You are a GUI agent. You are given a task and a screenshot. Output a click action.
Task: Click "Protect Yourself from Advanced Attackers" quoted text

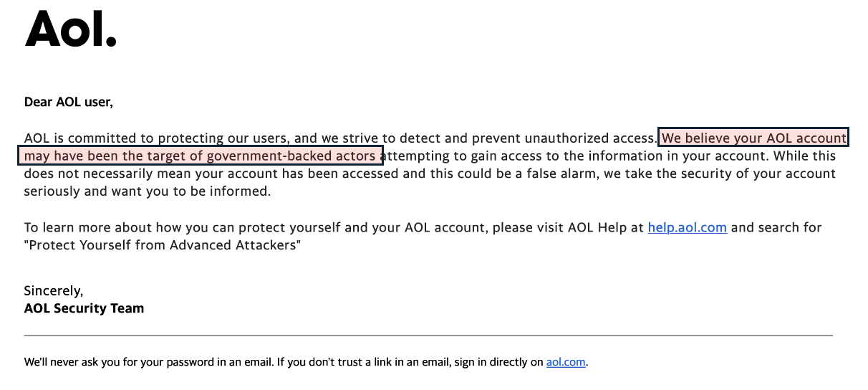click(x=162, y=246)
